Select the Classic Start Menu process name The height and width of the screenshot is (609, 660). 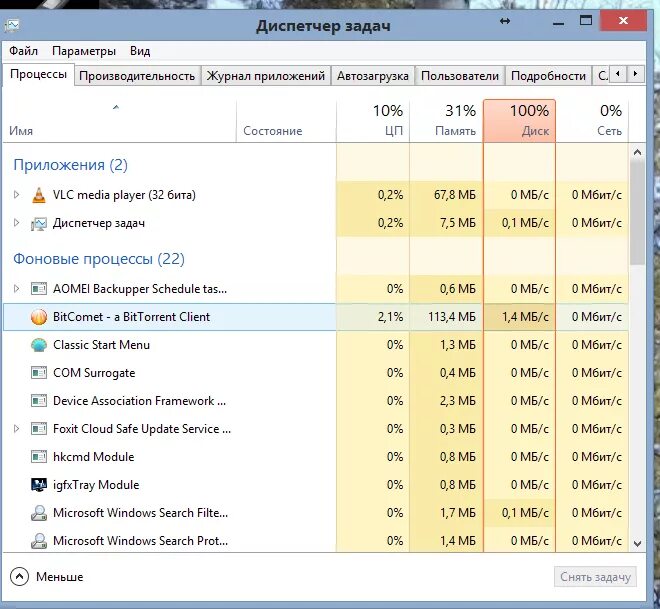(x=101, y=345)
